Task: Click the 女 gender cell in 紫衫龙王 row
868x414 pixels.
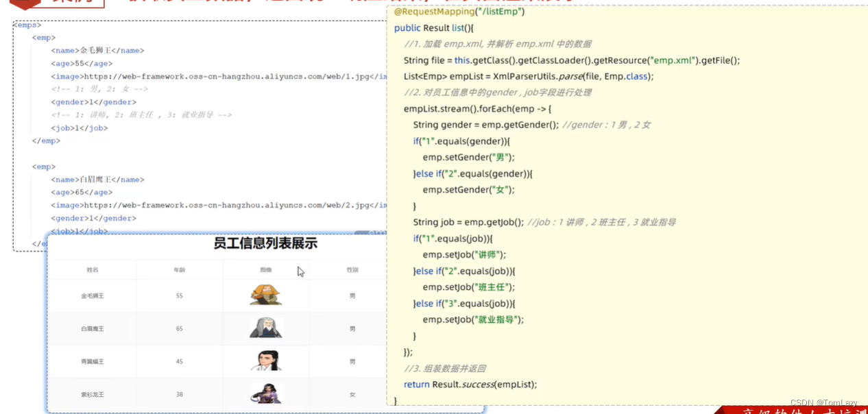Action: pos(352,395)
